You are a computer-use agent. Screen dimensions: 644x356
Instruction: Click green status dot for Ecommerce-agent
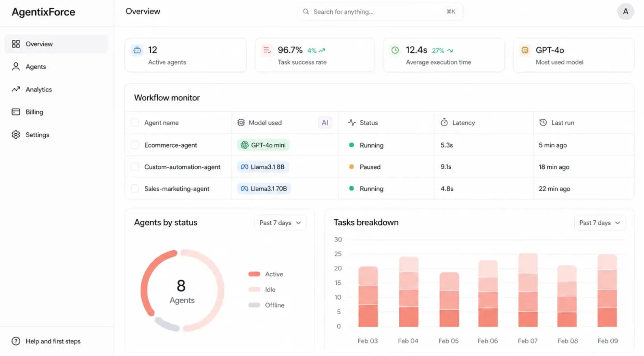351,145
